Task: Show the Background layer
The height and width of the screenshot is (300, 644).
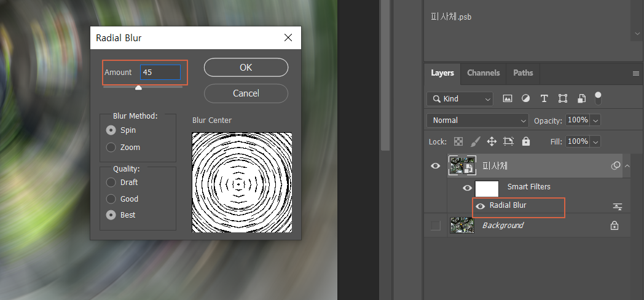Action: tap(435, 226)
